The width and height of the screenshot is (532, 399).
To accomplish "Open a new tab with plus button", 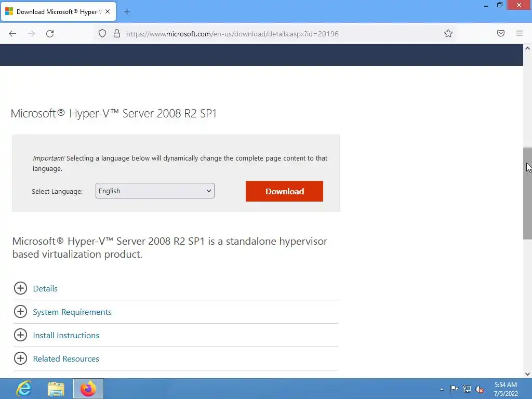I will coord(127,12).
